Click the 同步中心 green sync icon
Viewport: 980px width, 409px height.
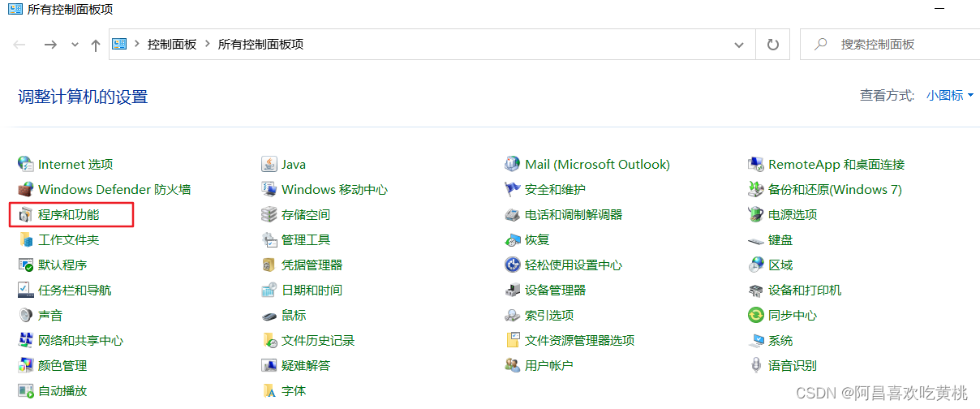click(x=755, y=315)
